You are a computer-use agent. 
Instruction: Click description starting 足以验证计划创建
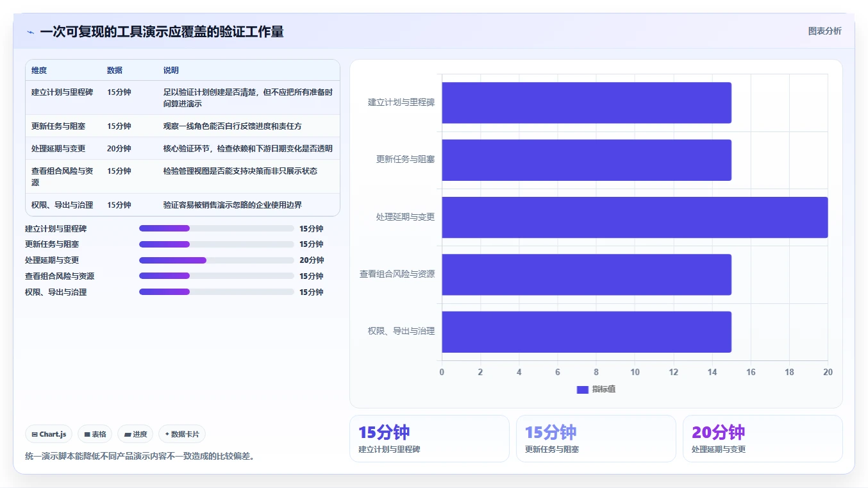pyautogui.click(x=248, y=98)
